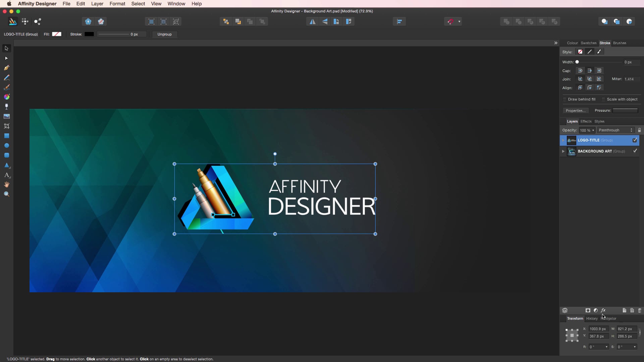The height and width of the screenshot is (362, 644).
Task: Click the stroke Properties button
Action: (575, 111)
